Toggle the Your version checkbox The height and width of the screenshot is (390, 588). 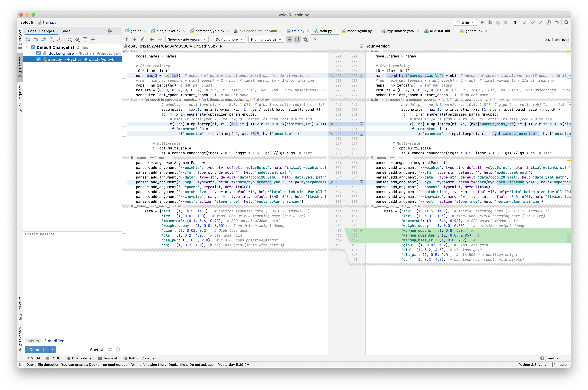[x=361, y=46]
